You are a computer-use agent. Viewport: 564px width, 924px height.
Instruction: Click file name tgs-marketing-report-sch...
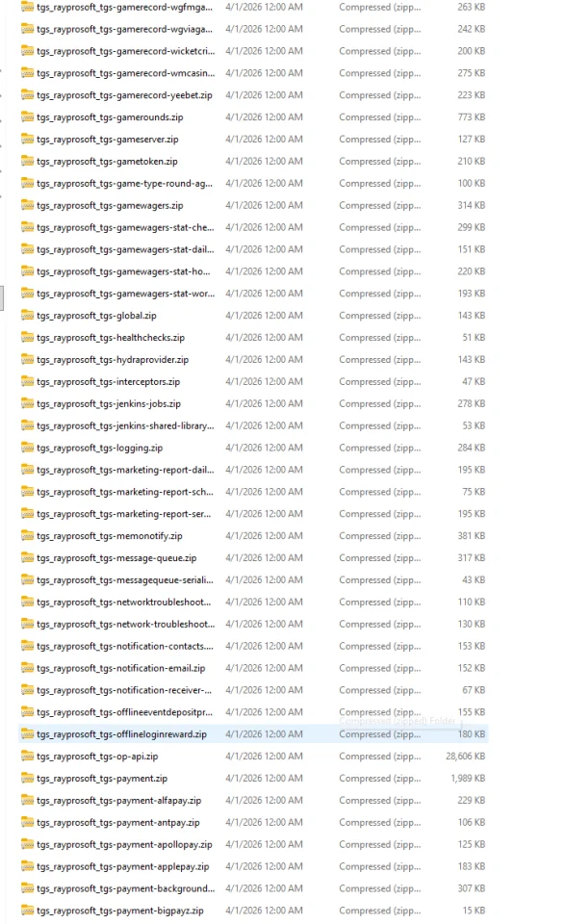pos(125,492)
